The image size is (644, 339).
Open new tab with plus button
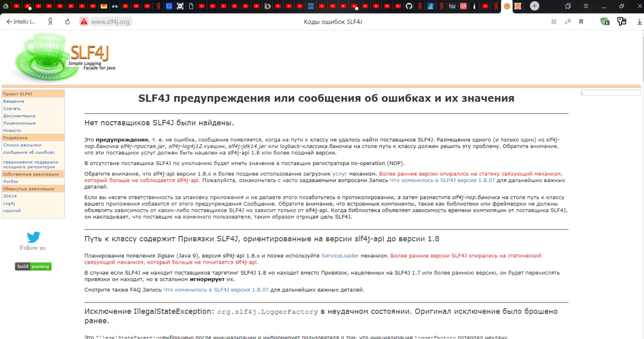click(x=534, y=6)
